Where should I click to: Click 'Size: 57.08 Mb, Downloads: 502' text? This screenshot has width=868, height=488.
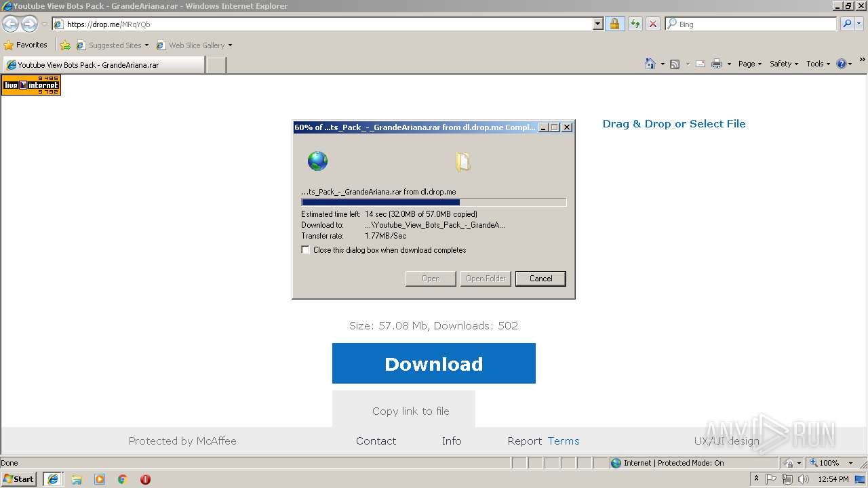433,325
